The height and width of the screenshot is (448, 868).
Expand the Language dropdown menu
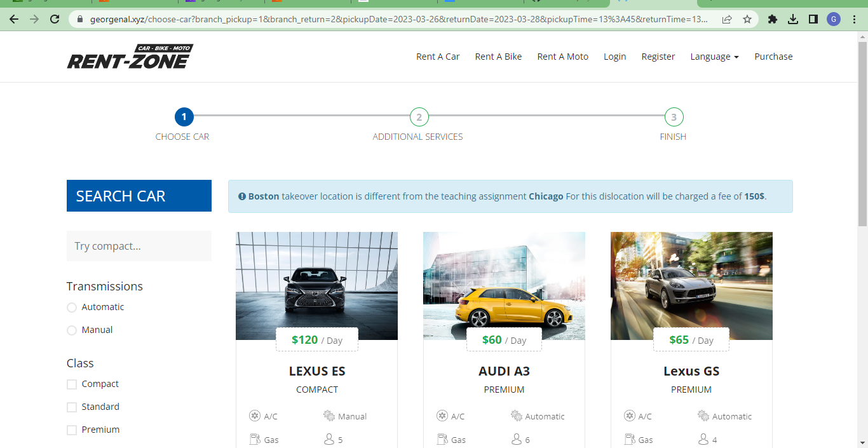pyautogui.click(x=714, y=57)
